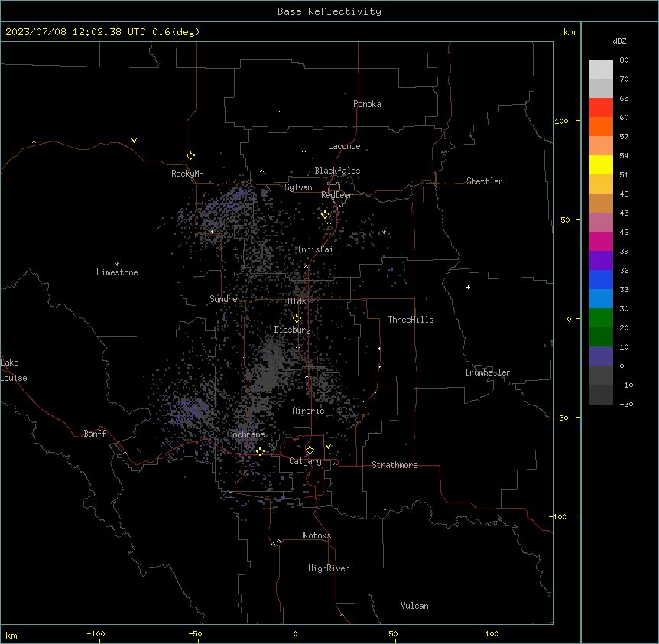Select the RockyMH label
Image resolution: width=659 pixels, height=644 pixels.
[x=187, y=174]
